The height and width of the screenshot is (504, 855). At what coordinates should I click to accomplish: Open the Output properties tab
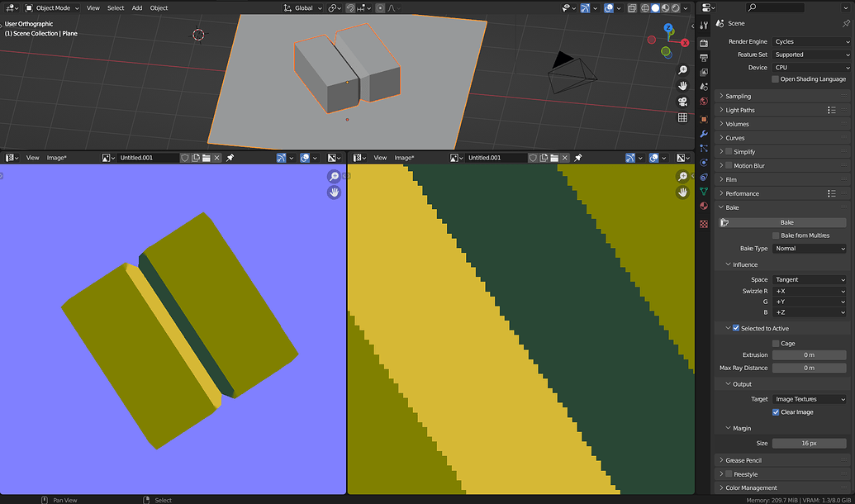click(703, 58)
